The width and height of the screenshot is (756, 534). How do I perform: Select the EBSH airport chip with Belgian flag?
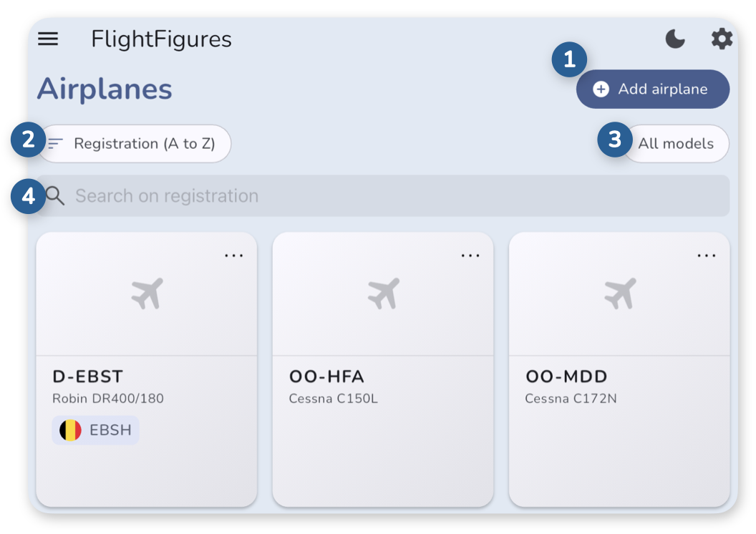[95, 430]
